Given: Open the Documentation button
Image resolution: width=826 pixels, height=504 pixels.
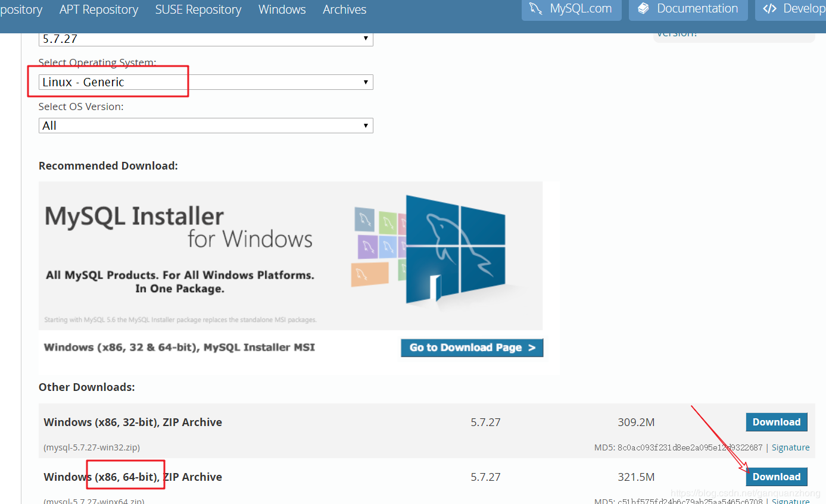Looking at the screenshot, I should coord(688,10).
